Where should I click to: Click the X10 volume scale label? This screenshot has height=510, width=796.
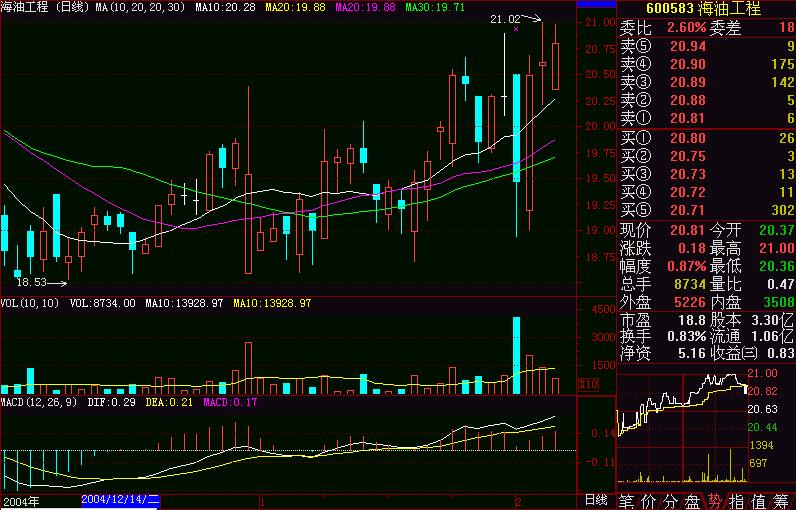point(589,384)
